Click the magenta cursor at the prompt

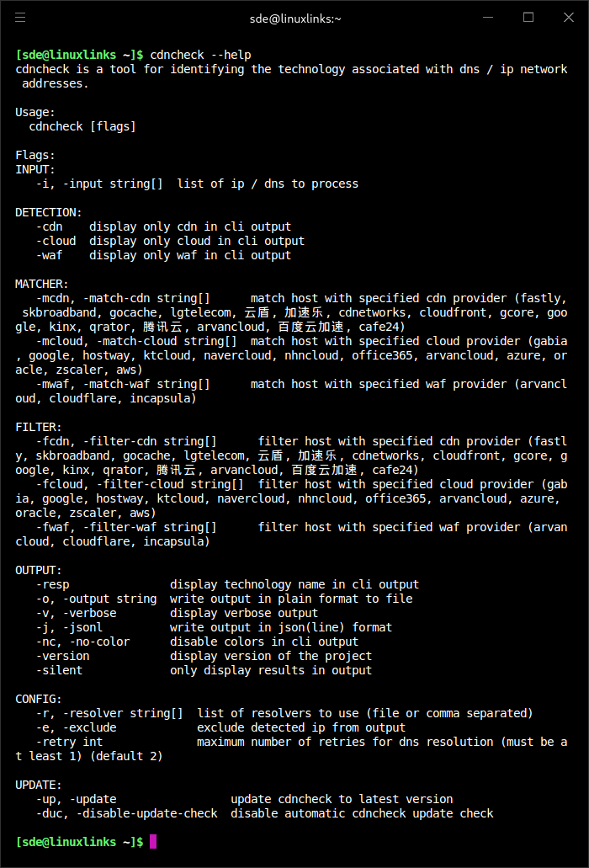[153, 842]
